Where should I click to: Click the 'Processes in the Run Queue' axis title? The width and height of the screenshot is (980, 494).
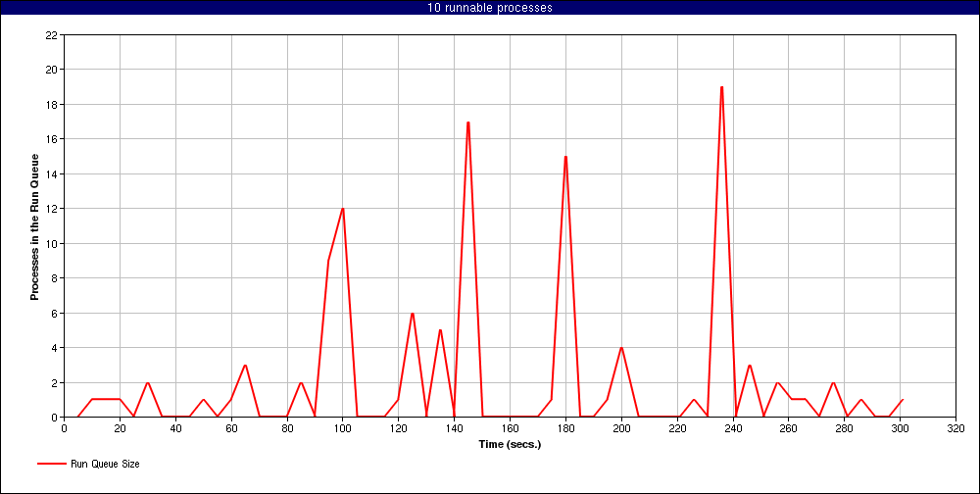tap(35, 227)
